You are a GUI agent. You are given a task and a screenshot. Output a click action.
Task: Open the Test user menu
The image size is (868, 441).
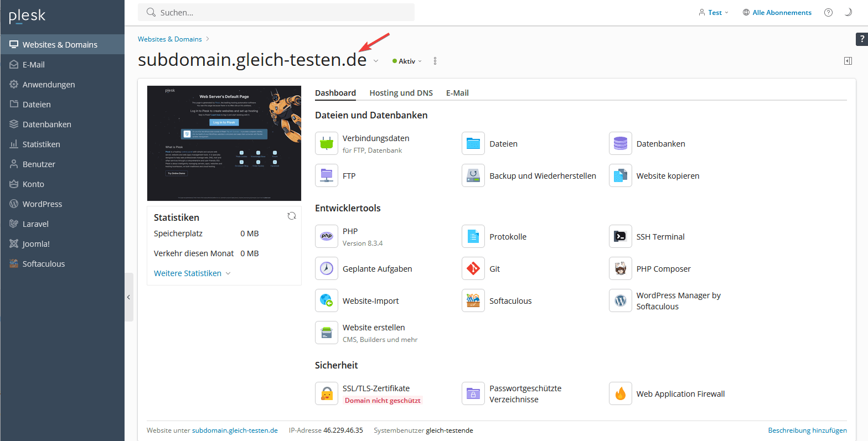pos(714,12)
